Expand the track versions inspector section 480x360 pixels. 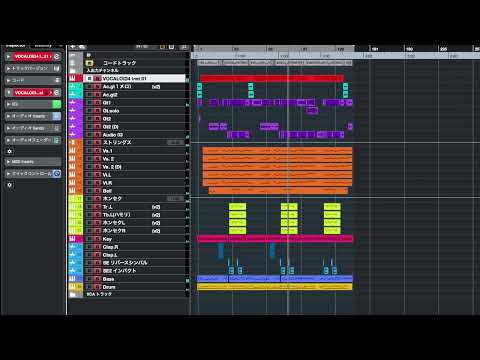(x=9, y=68)
